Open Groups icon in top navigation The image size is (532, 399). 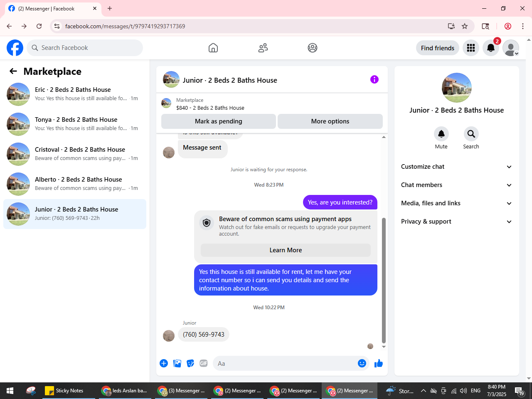click(x=313, y=48)
